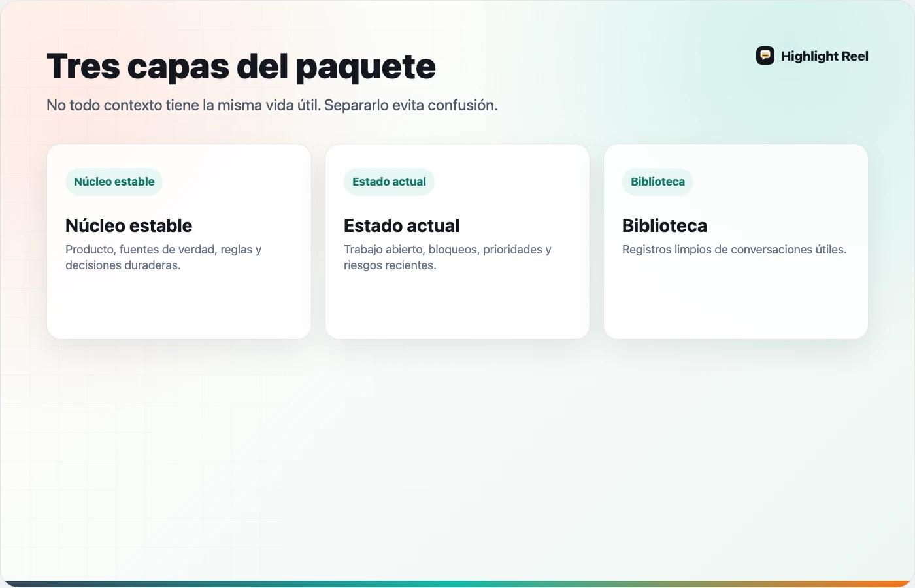Viewport: 915px width, 588px height.
Task: Select the Estado actual green pill tag
Action: [389, 182]
